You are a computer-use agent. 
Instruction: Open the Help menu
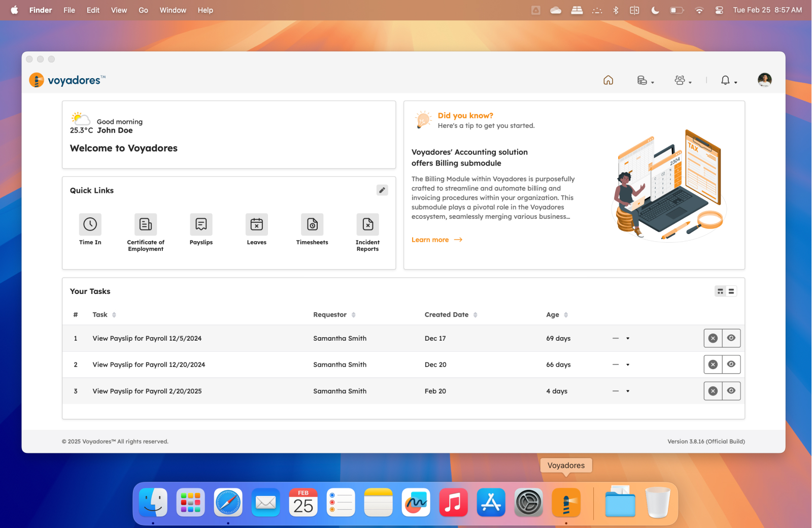point(205,10)
